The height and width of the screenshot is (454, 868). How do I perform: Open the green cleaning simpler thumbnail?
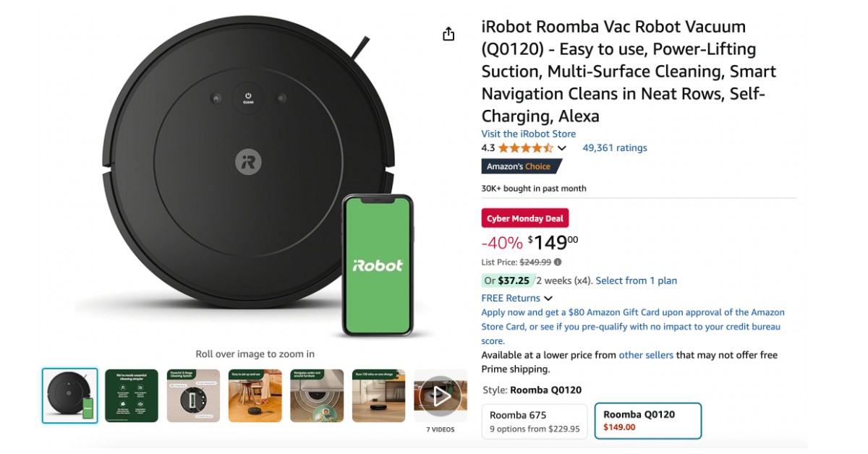coord(132,395)
